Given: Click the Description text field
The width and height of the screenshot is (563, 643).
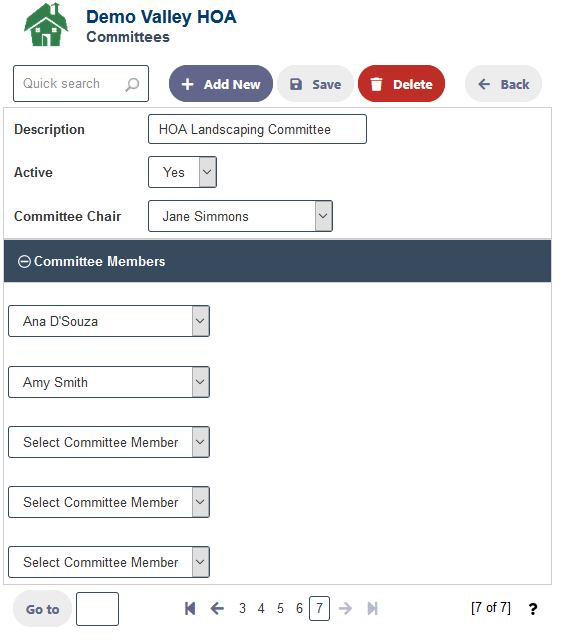Looking at the screenshot, I should [258, 129].
